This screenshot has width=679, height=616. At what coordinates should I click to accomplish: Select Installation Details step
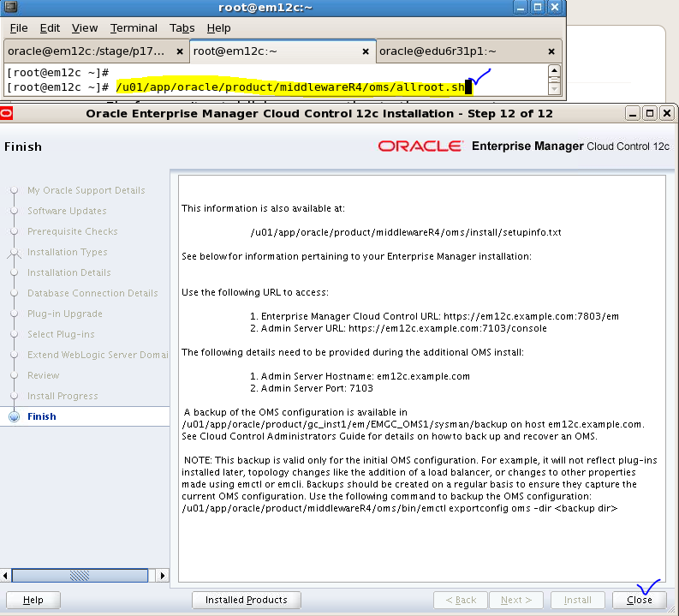pos(68,272)
